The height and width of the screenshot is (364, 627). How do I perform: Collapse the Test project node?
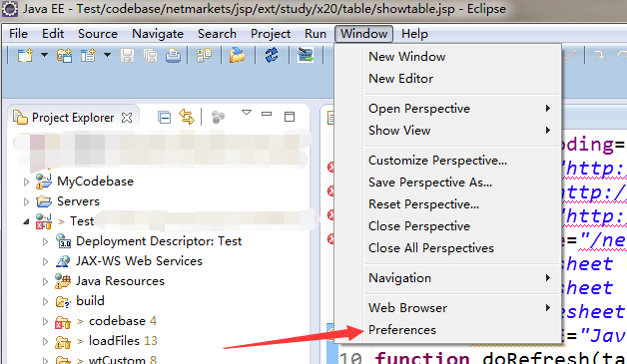[x=26, y=221]
